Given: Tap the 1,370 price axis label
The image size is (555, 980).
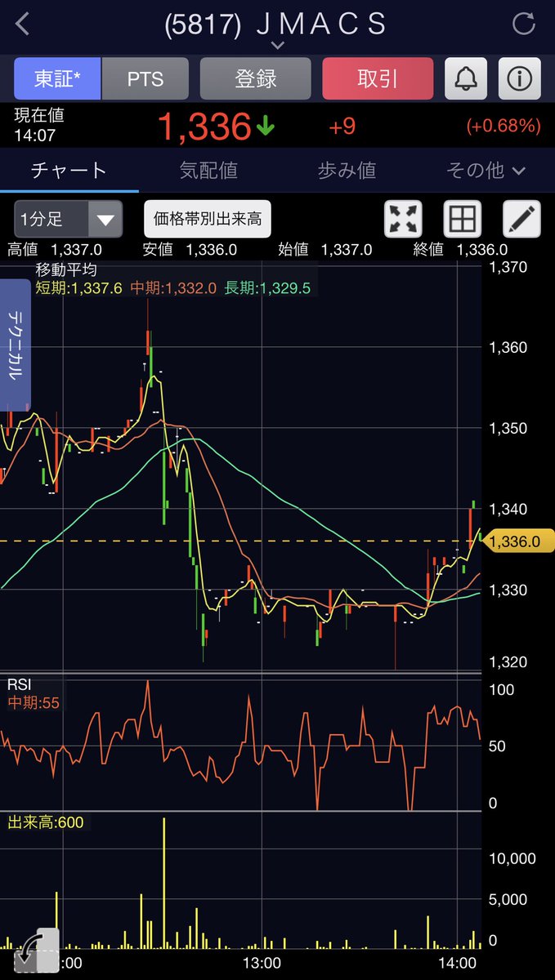Looking at the screenshot, I should pos(508,266).
